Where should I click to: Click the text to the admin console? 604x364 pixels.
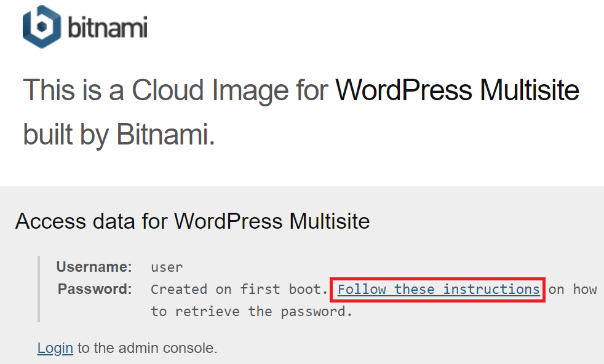(148, 348)
